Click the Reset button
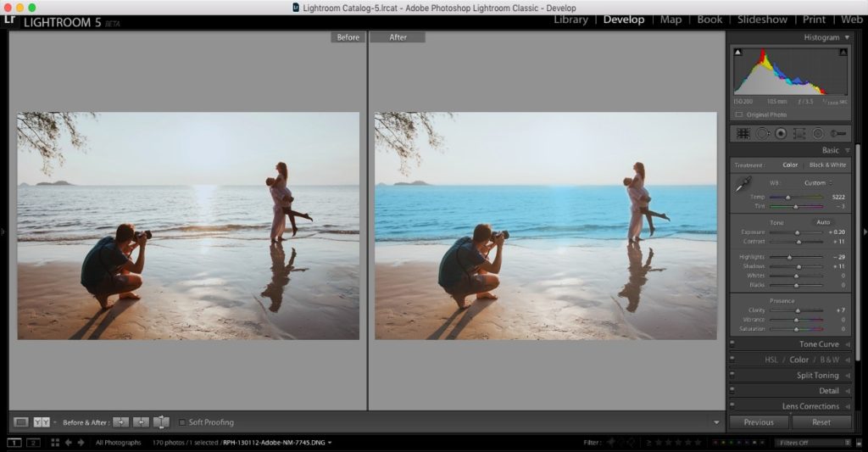The image size is (868, 452). (x=821, y=422)
